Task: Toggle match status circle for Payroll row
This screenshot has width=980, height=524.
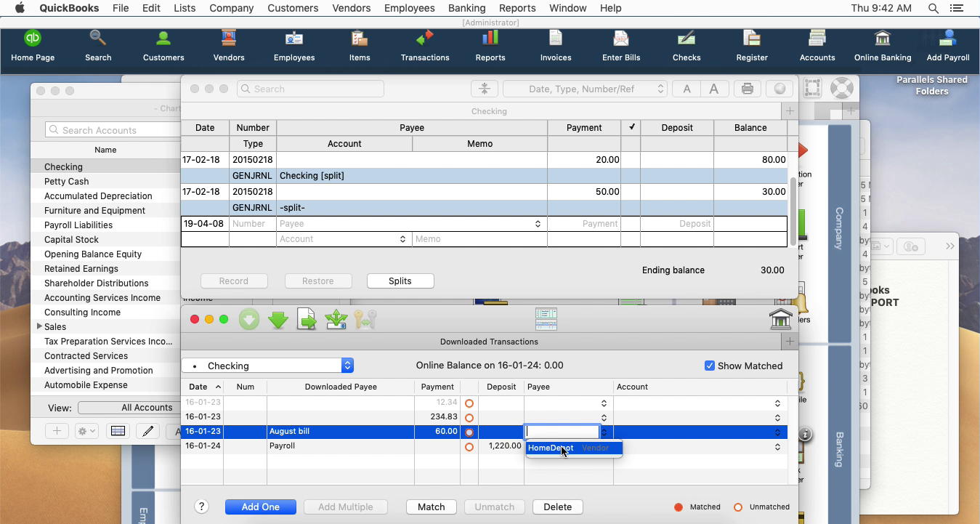Action: tap(469, 447)
